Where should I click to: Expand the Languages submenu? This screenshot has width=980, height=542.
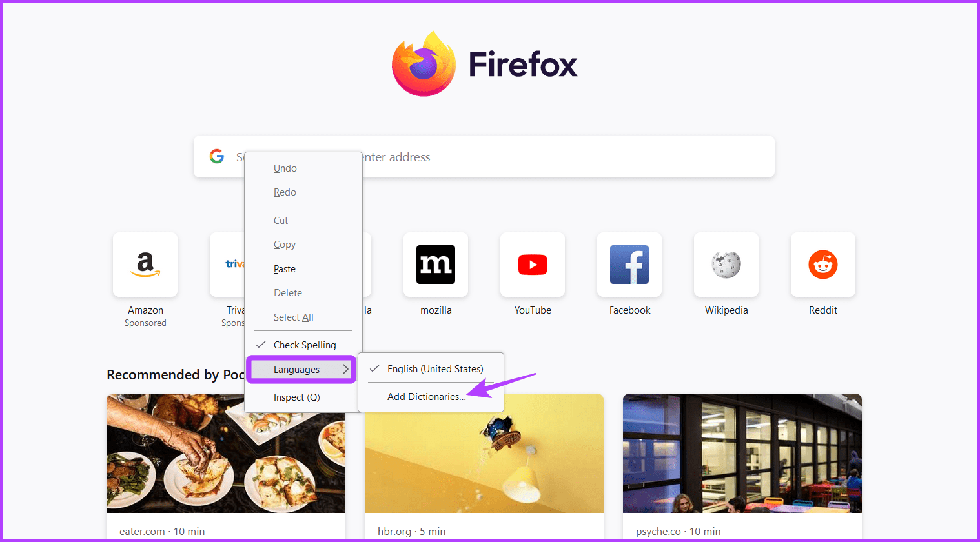[x=301, y=370]
